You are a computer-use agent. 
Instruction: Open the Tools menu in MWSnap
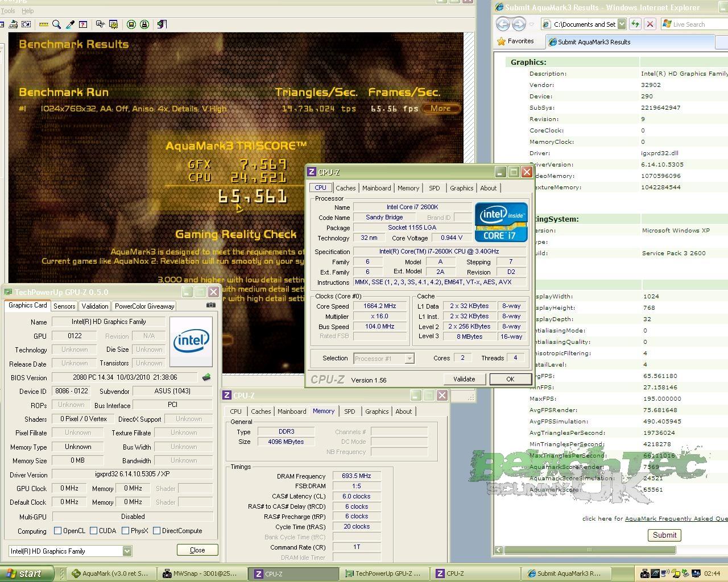(8, 11)
